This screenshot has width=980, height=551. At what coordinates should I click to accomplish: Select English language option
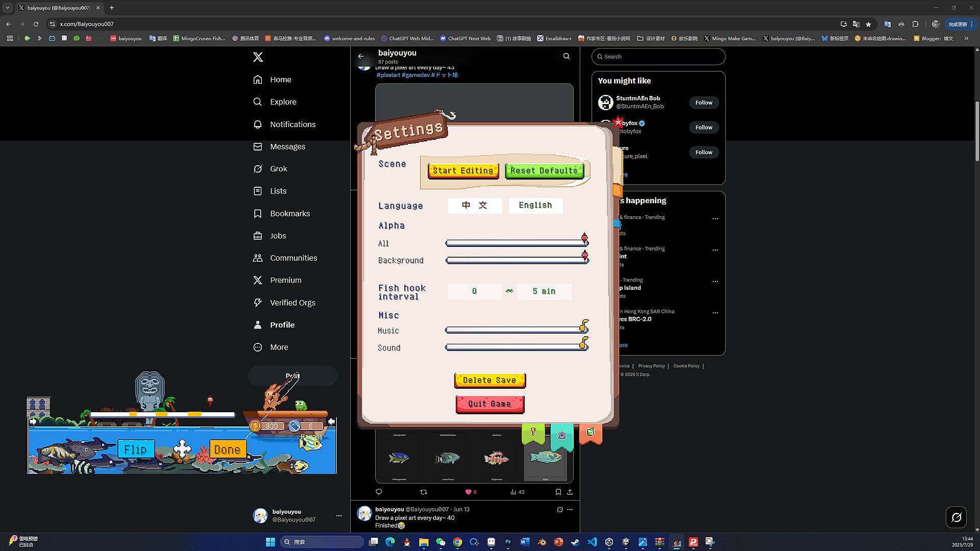[535, 205]
